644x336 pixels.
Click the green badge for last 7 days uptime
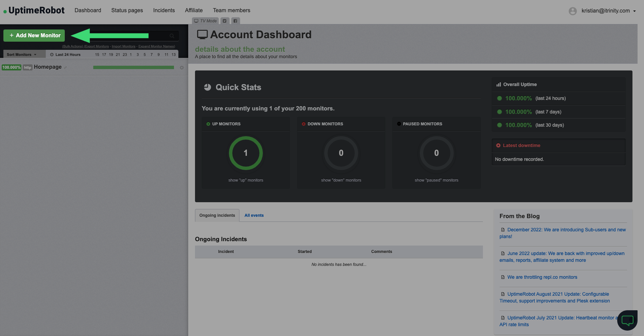tap(500, 112)
